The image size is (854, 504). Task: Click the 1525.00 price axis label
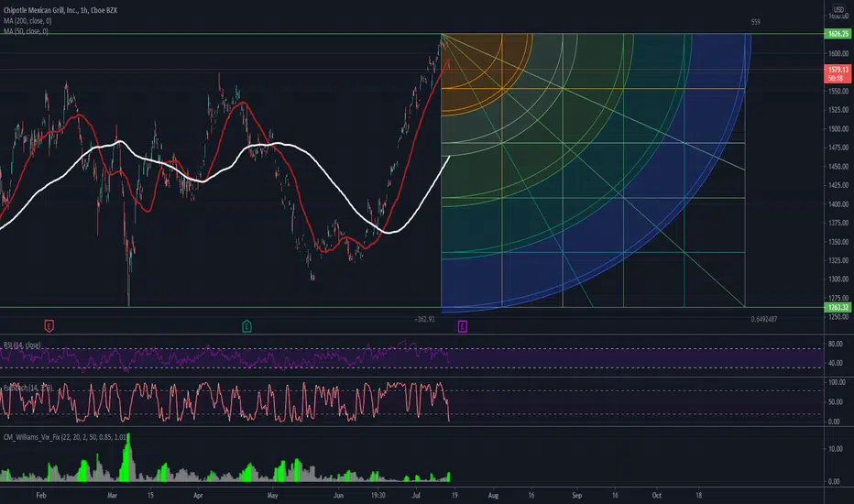(x=838, y=110)
